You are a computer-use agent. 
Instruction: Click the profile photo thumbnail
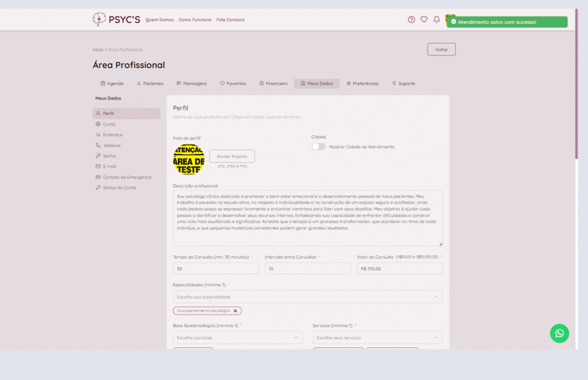189,159
